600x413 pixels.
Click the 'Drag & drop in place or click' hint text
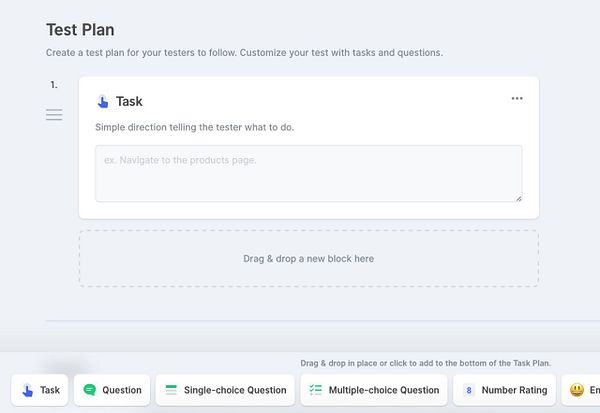pyautogui.click(x=426, y=363)
